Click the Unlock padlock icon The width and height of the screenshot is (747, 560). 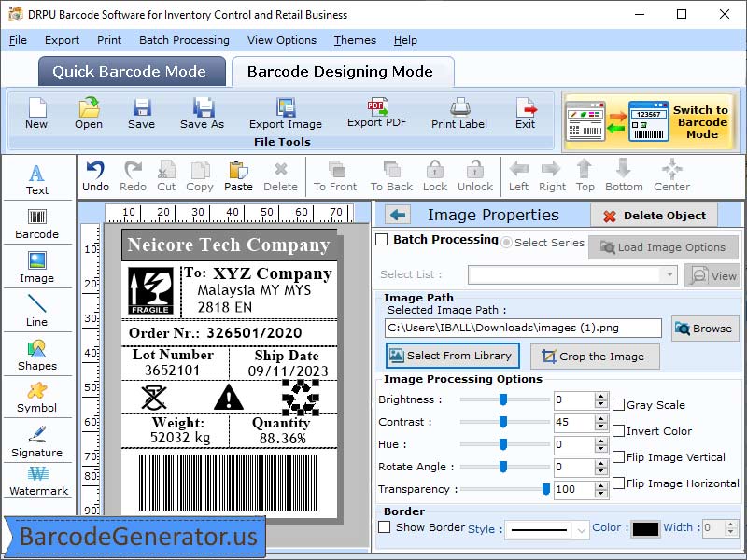[475, 169]
